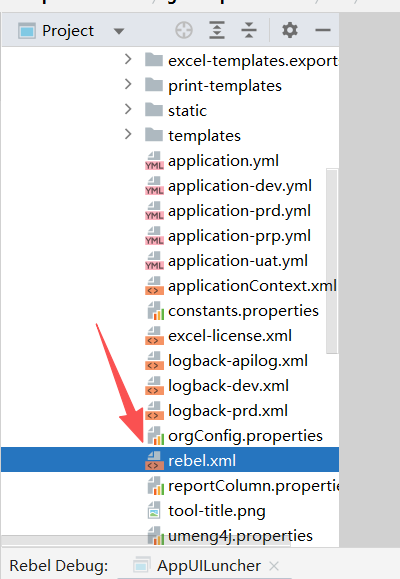Click reportColumn.properties file icon
This screenshot has height=579, width=400.
155,486
